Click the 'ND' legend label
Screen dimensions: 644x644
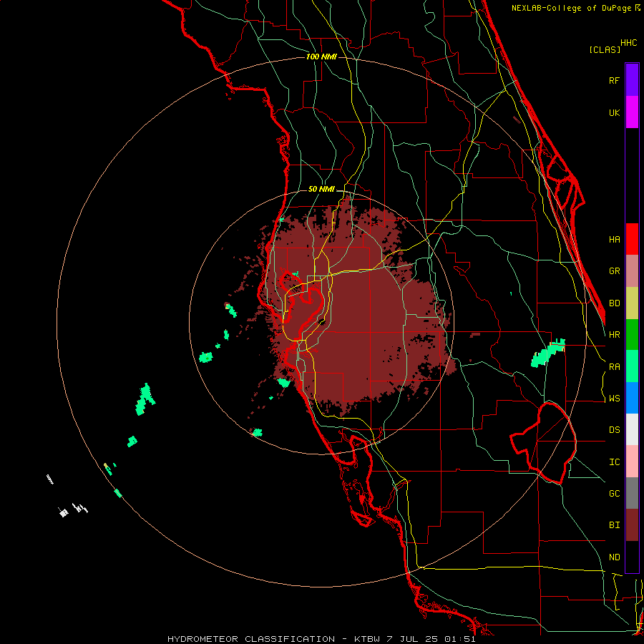(614, 557)
